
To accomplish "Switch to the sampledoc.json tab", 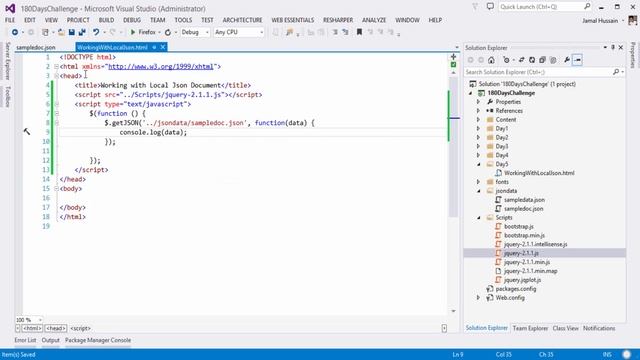I will click(x=36, y=47).
